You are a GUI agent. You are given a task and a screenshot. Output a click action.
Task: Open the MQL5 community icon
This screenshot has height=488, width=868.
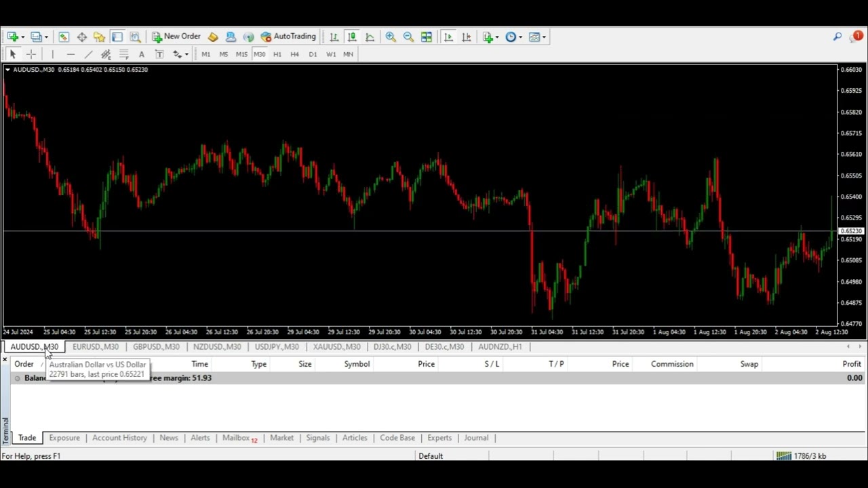pyautogui.click(x=231, y=37)
